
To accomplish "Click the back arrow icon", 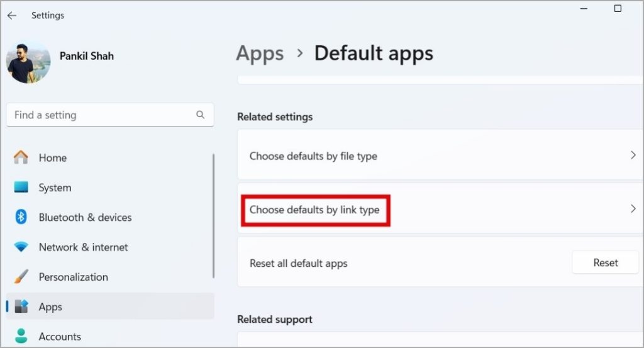I will 12,16.
